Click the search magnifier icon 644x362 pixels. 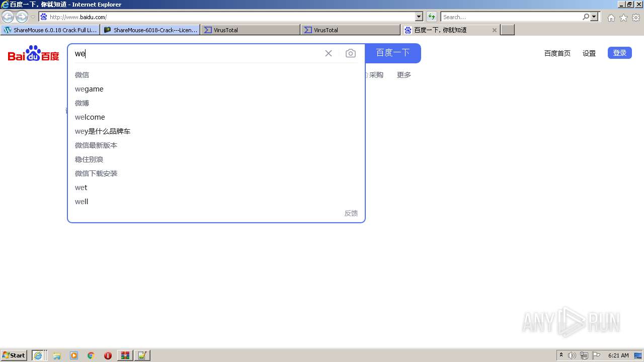pyautogui.click(x=586, y=17)
